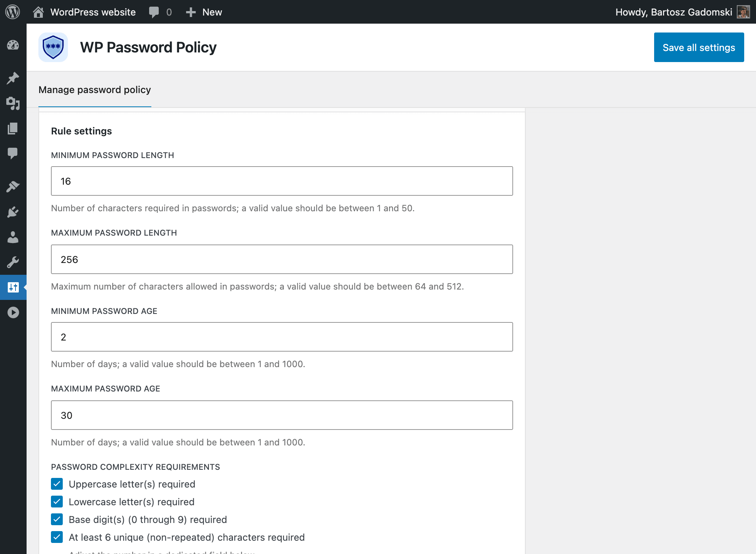756x554 pixels.
Task: Select the Manage password policy tab
Action: [94, 90]
